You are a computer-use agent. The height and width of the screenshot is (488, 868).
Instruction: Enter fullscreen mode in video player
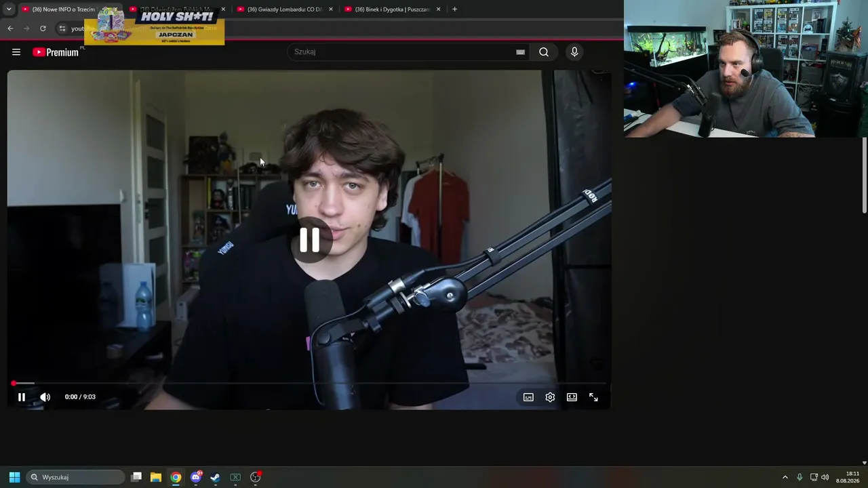coord(593,397)
